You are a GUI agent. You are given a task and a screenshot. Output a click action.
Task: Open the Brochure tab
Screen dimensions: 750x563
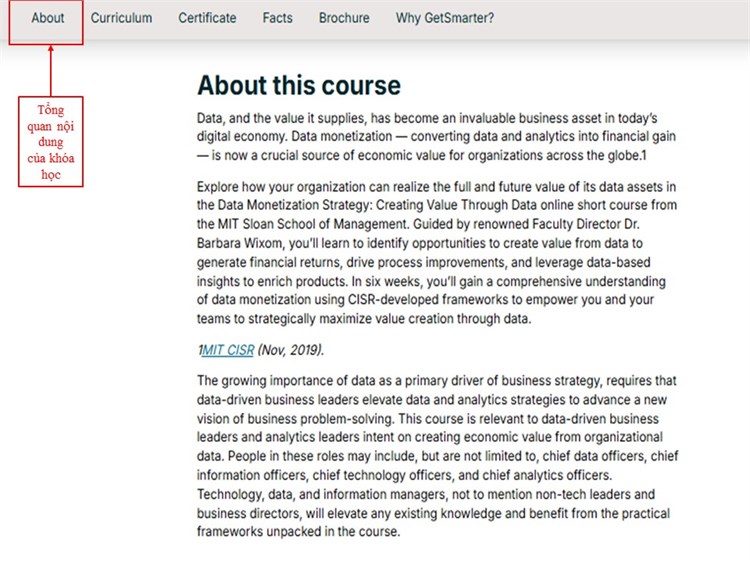[344, 18]
